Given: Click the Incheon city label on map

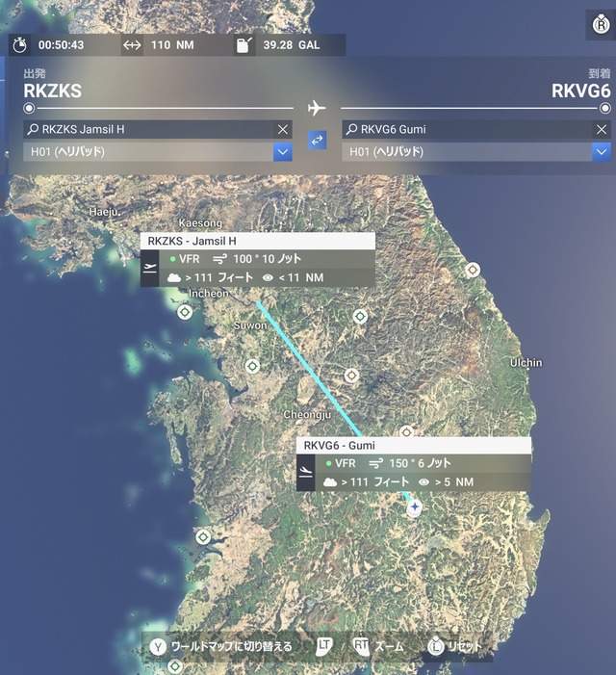Looking at the screenshot, I should tap(209, 294).
